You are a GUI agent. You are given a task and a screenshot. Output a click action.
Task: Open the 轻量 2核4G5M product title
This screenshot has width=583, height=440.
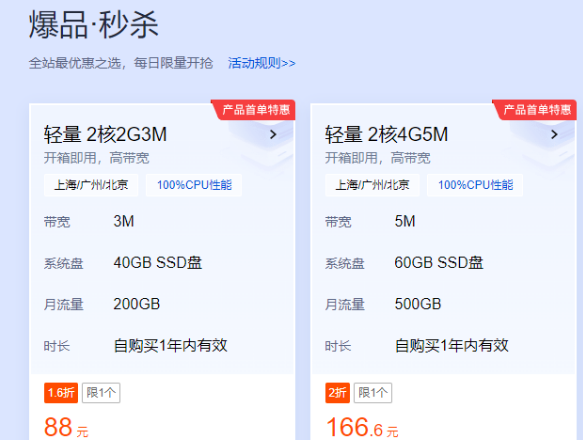(387, 135)
